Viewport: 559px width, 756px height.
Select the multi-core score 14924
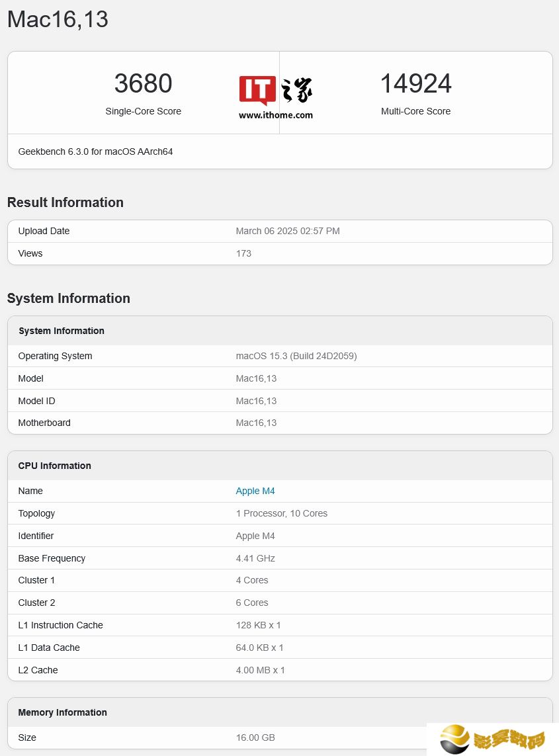click(415, 83)
